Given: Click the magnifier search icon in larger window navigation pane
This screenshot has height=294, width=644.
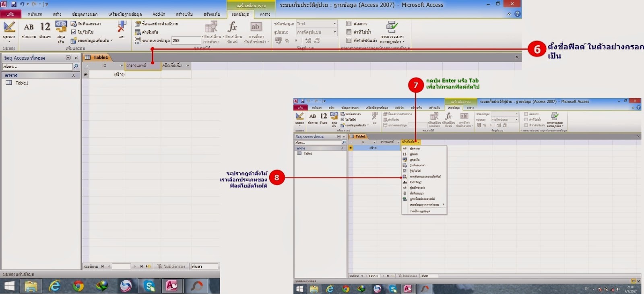Looking at the screenshot, I should click(x=76, y=66).
